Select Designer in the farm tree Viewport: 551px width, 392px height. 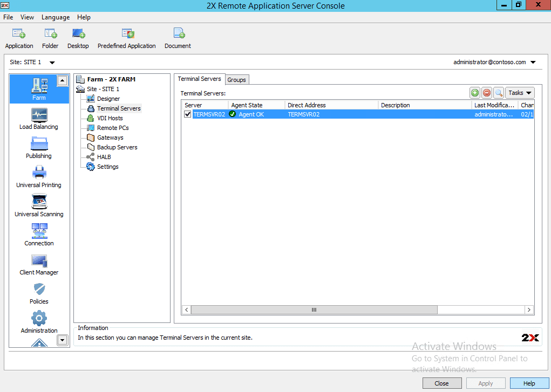pos(108,99)
